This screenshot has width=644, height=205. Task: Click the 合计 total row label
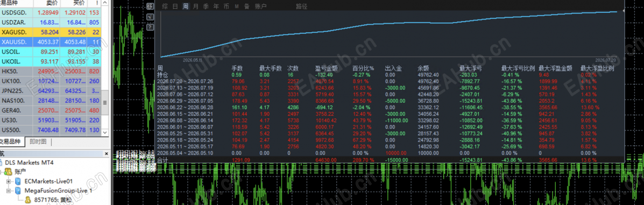162,160
